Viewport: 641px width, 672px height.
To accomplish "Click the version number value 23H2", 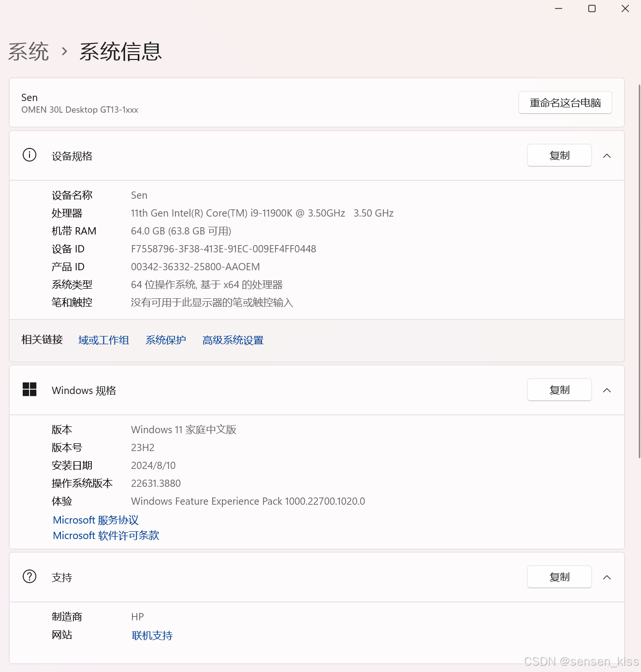I will click(143, 448).
